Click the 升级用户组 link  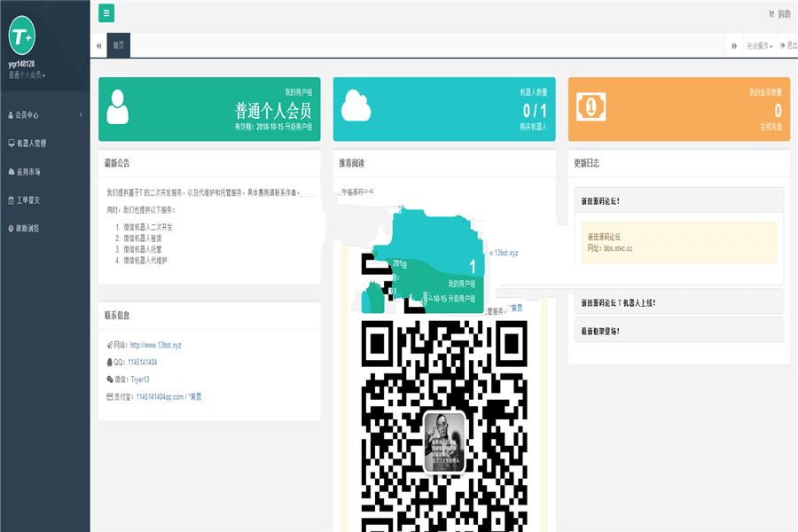point(299,127)
